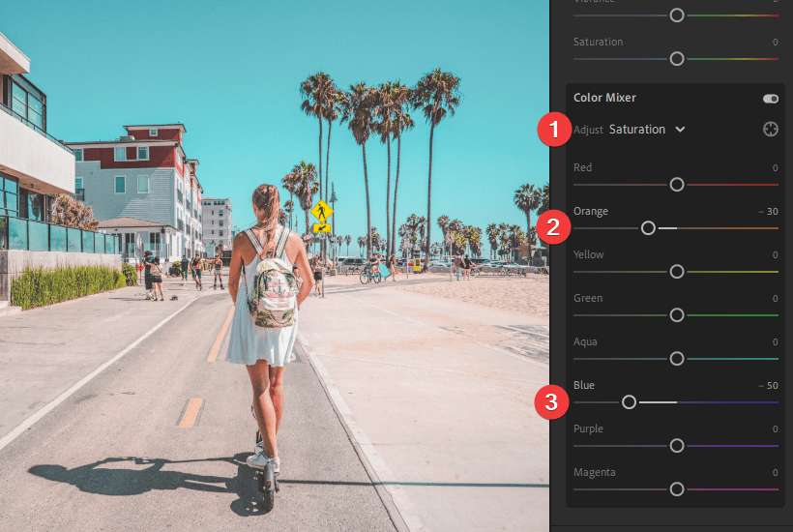
Task: Select the Magenta value 0 field
Action: (775, 472)
